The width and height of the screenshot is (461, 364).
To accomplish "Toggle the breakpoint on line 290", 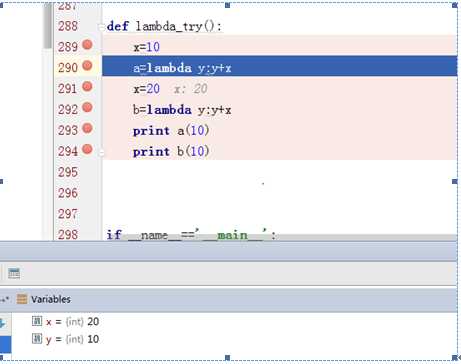I will [87, 66].
